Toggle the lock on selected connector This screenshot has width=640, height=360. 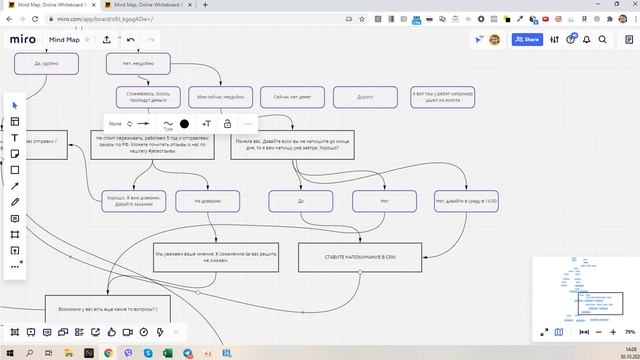(x=227, y=124)
